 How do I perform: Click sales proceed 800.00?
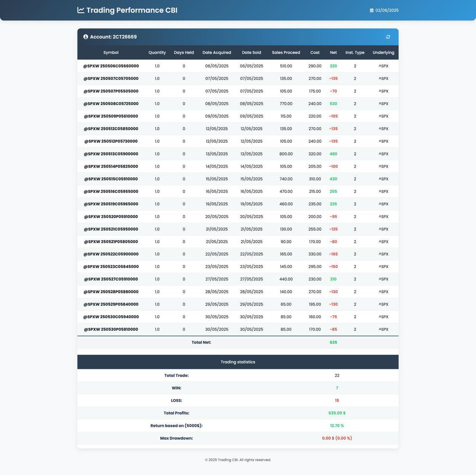(286, 154)
